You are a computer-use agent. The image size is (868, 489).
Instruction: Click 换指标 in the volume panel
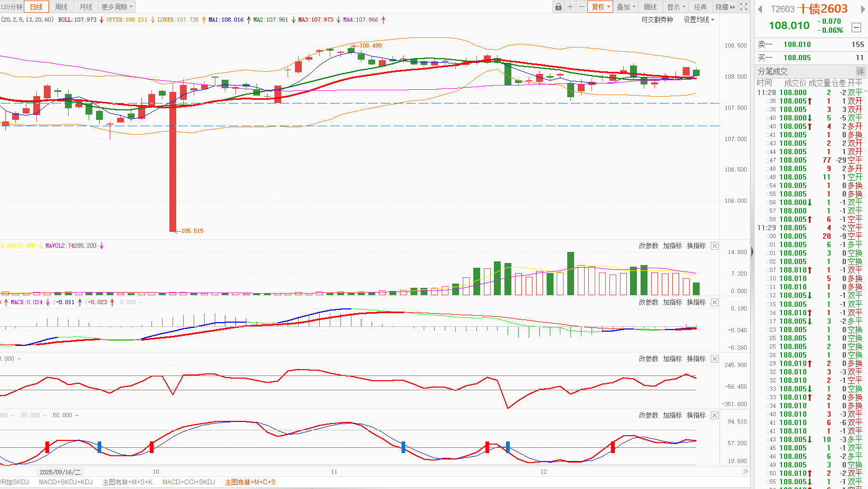point(696,246)
